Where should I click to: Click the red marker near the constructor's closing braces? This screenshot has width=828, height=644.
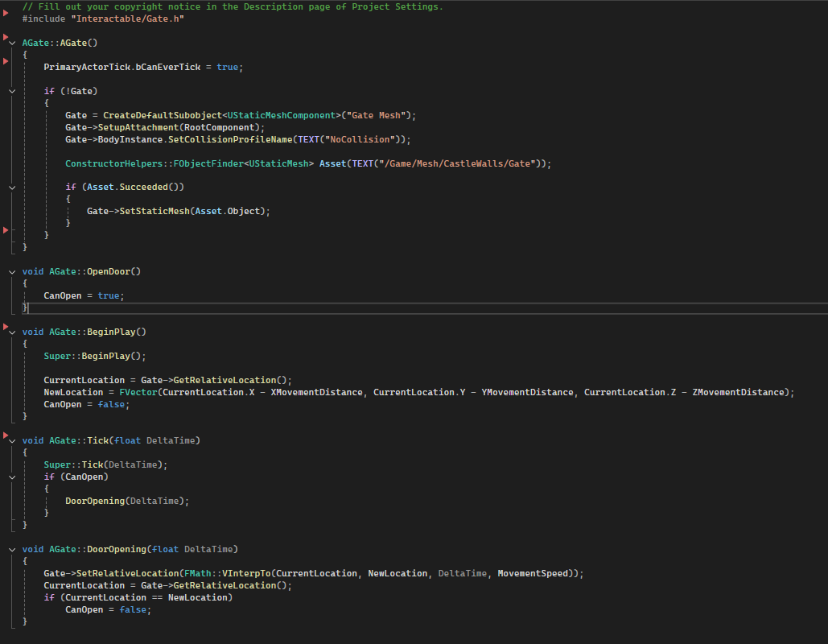6,230
